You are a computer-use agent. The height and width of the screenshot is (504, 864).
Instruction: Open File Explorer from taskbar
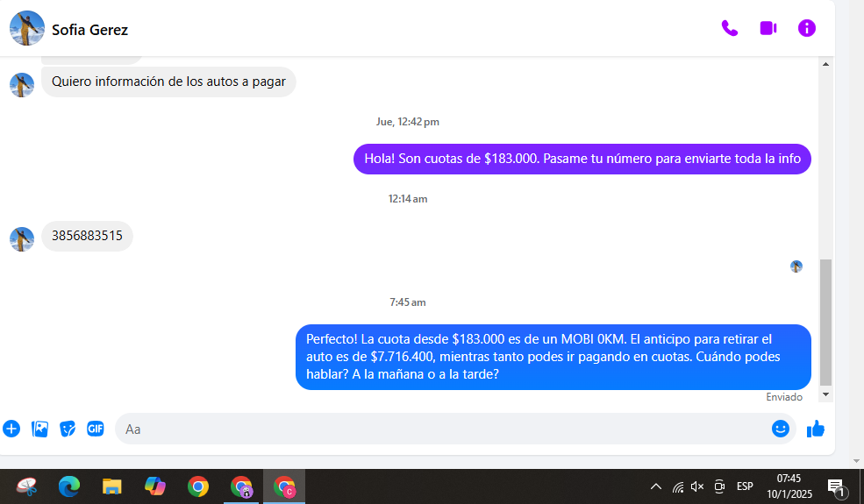click(x=112, y=486)
